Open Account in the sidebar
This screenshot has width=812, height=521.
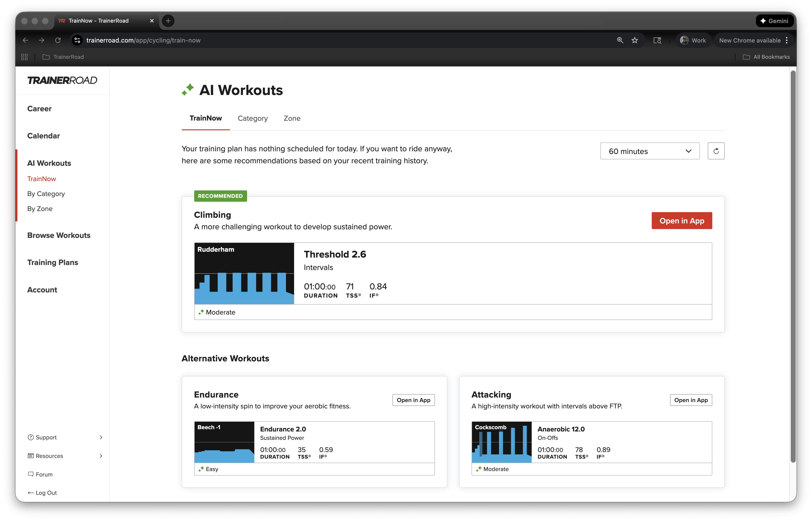point(42,290)
